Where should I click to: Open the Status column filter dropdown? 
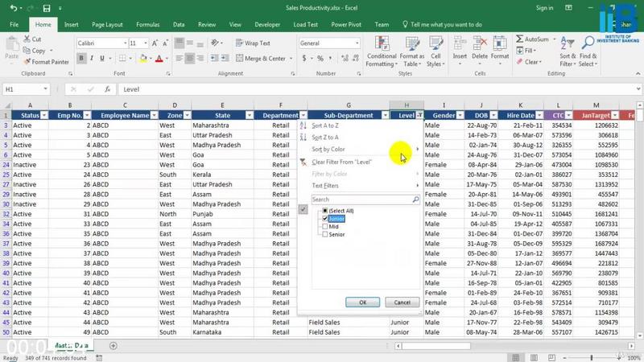[x=44, y=115]
